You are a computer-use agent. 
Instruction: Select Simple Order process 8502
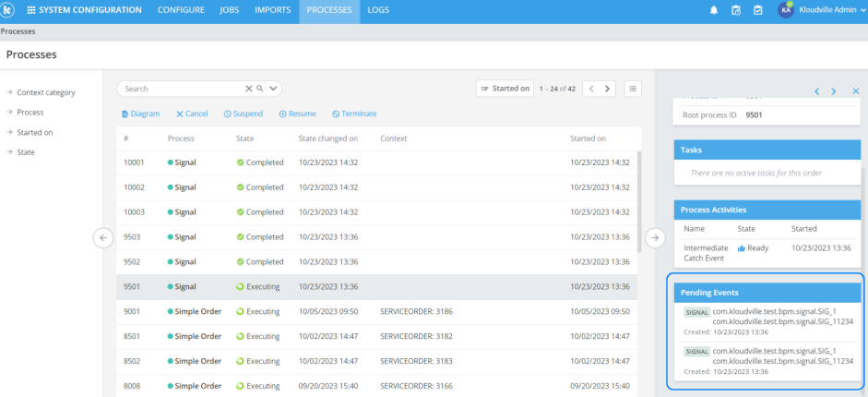(x=377, y=361)
